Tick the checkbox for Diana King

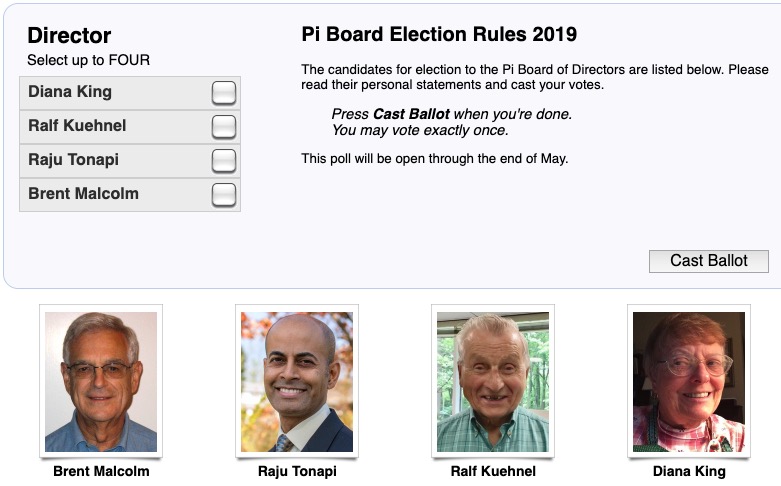pyautogui.click(x=224, y=93)
